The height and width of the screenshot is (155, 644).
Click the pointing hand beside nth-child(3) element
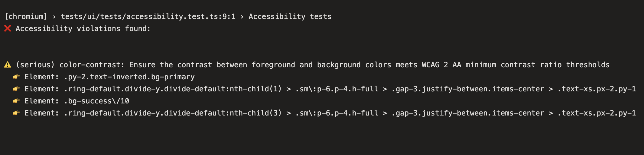coord(16,113)
